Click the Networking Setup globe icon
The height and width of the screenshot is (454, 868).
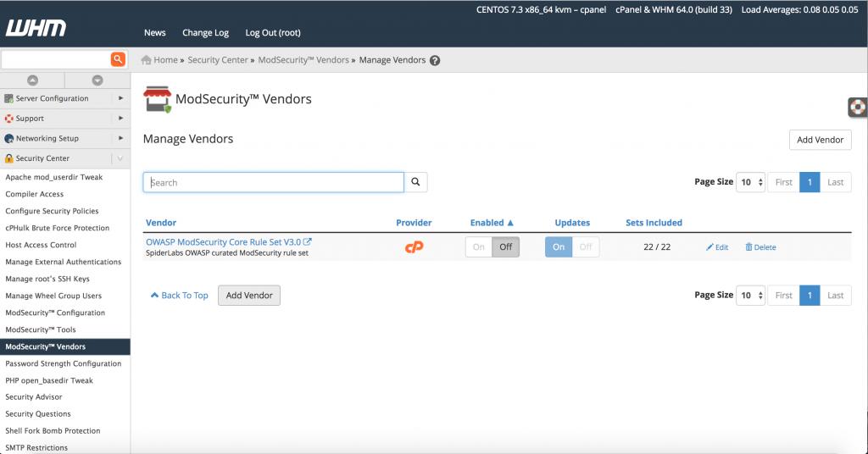[x=8, y=138]
